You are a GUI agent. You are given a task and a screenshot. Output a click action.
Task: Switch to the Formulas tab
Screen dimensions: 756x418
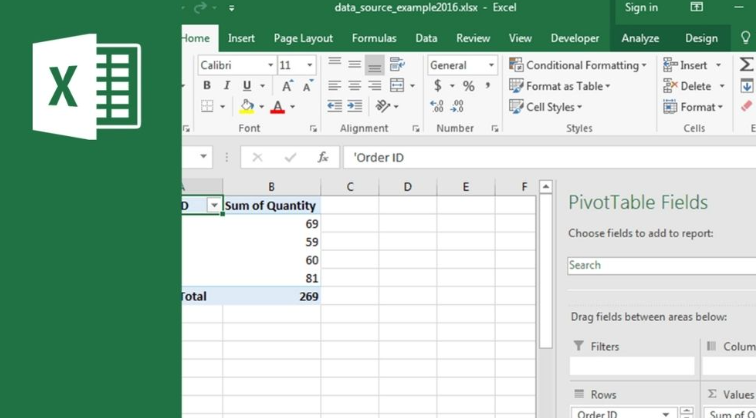[374, 38]
